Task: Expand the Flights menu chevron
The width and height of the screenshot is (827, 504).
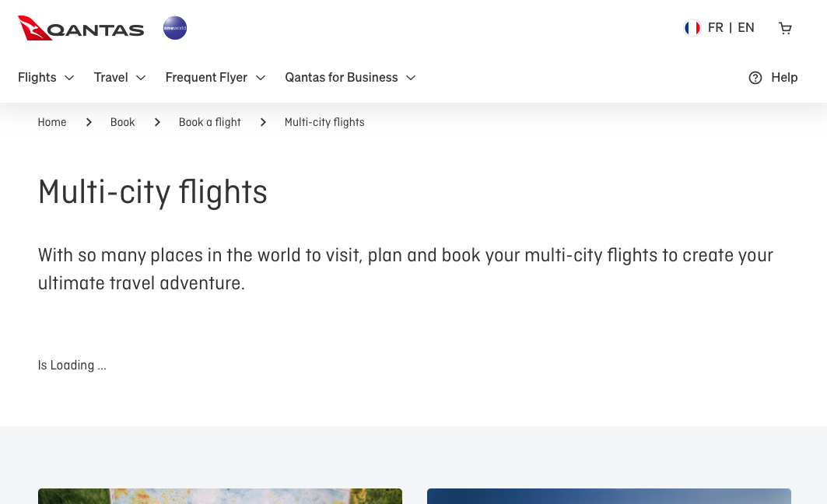Action: tap(69, 78)
